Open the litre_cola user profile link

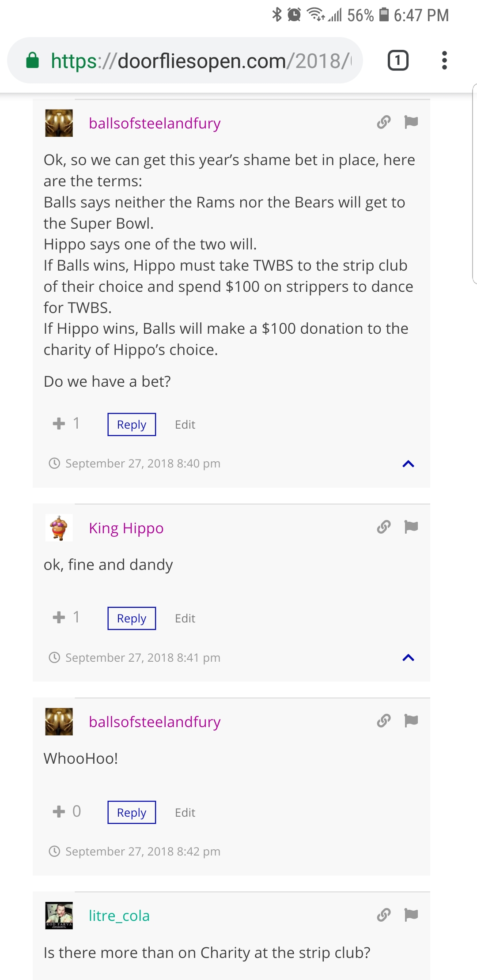coord(119,916)
